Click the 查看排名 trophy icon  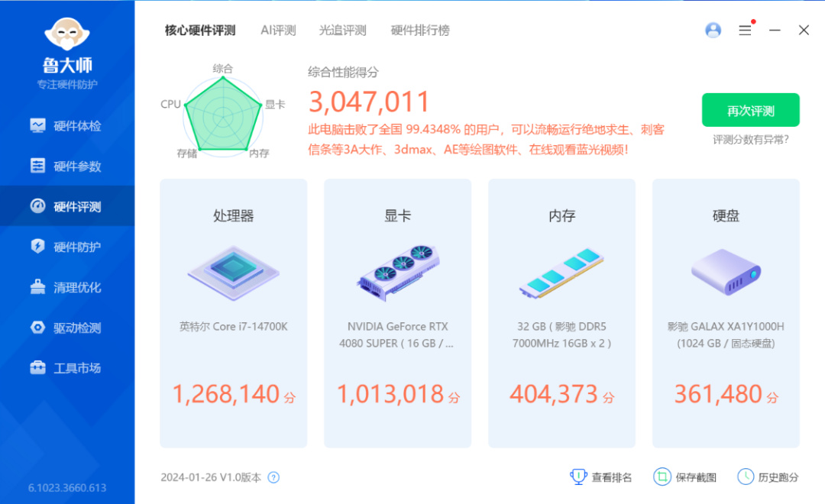tap(577, 477)
